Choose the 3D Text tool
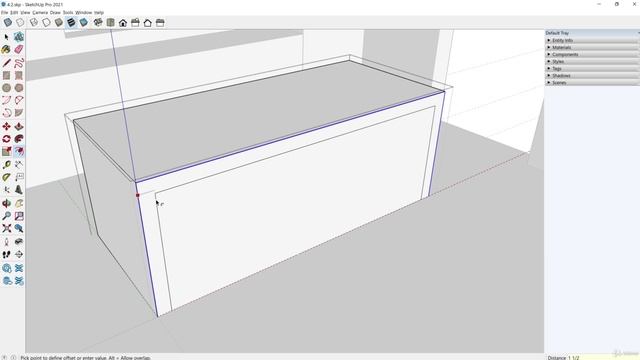The height and width of the screenshot is (360, 640). (19, 190)
